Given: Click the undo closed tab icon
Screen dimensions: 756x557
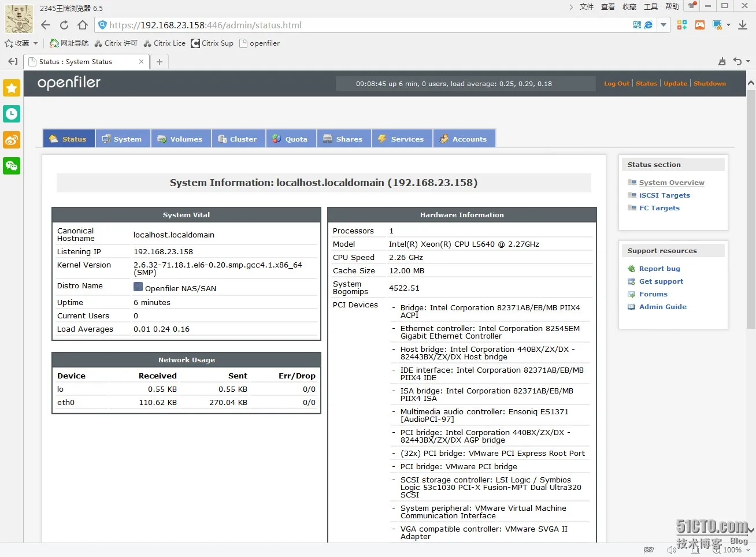Looking at the screenshot, I should [x=738, y=61].
